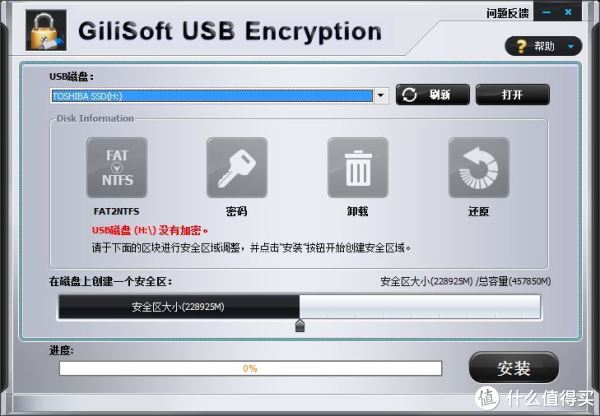Expand the USB disk dropdown arrow
The image size is (600, 416).
pos(381,96)
